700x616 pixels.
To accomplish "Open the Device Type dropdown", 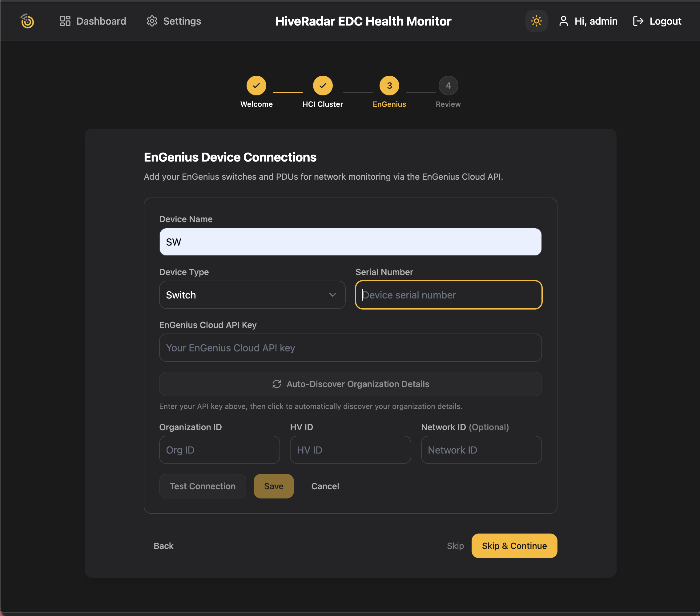I will tap(252, 295).
